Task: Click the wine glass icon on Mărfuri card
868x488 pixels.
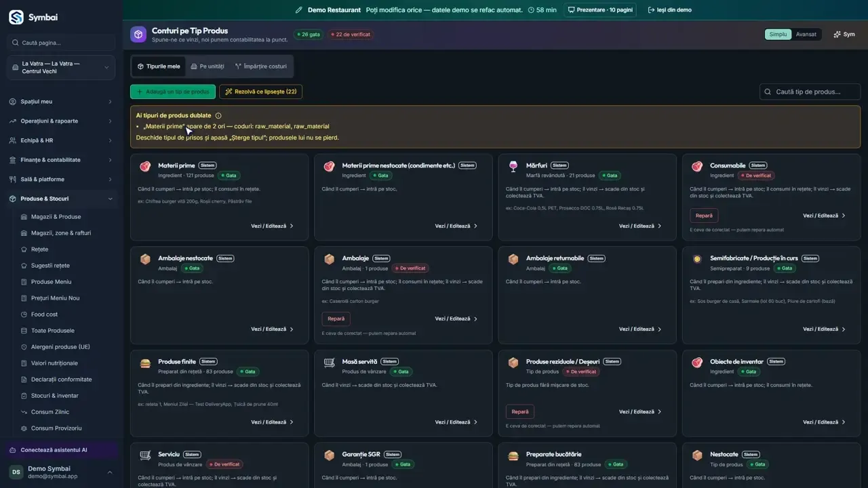Action: [x=513, y=166]
